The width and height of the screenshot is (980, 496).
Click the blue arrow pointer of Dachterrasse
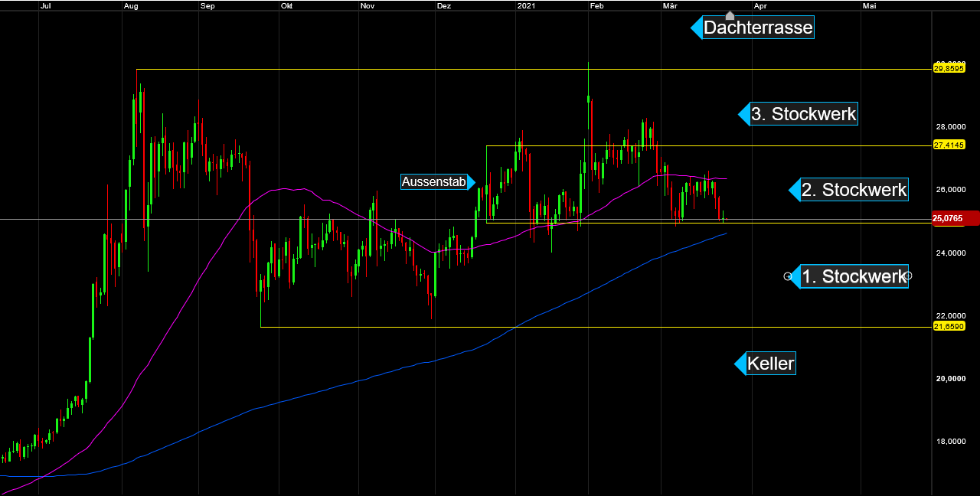(x=697, y=28)
